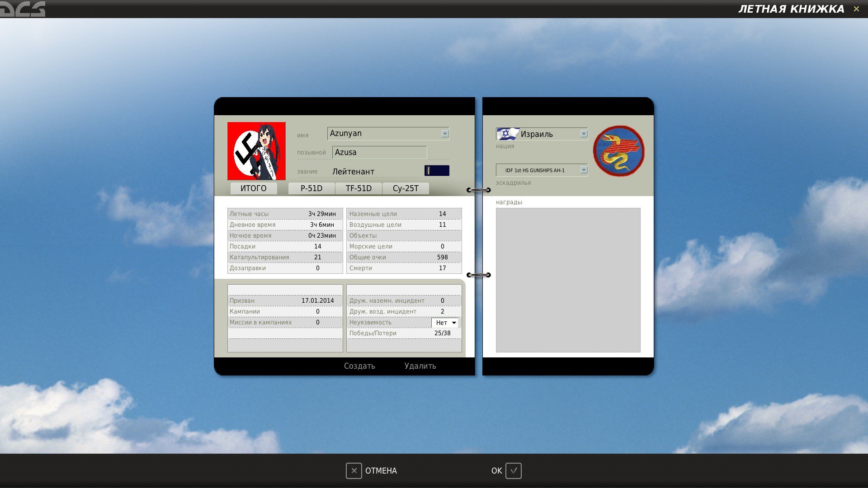Click the Друж. наземн. инцидент label
The height and width of the screenshot is (488, 868).
[387, 300]
